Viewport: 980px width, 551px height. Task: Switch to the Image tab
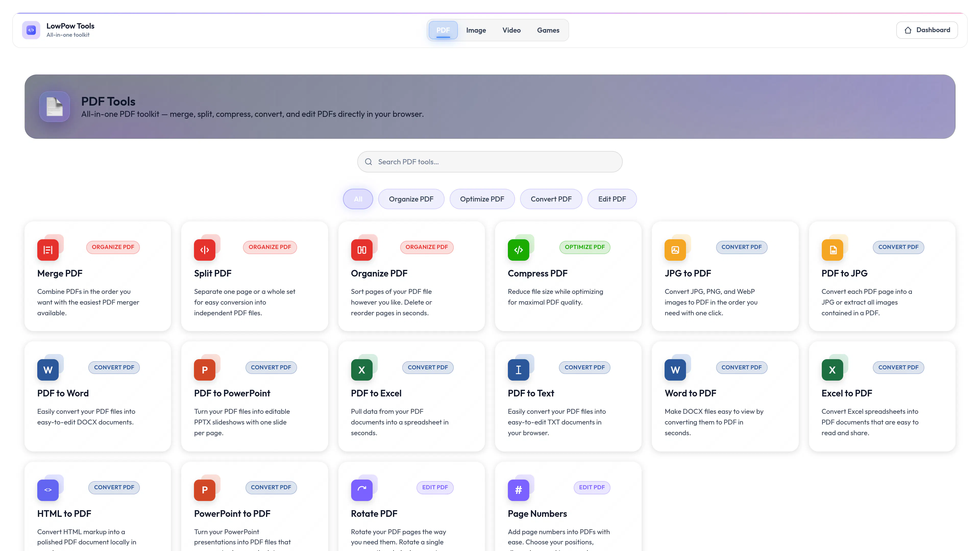(476, 30)
